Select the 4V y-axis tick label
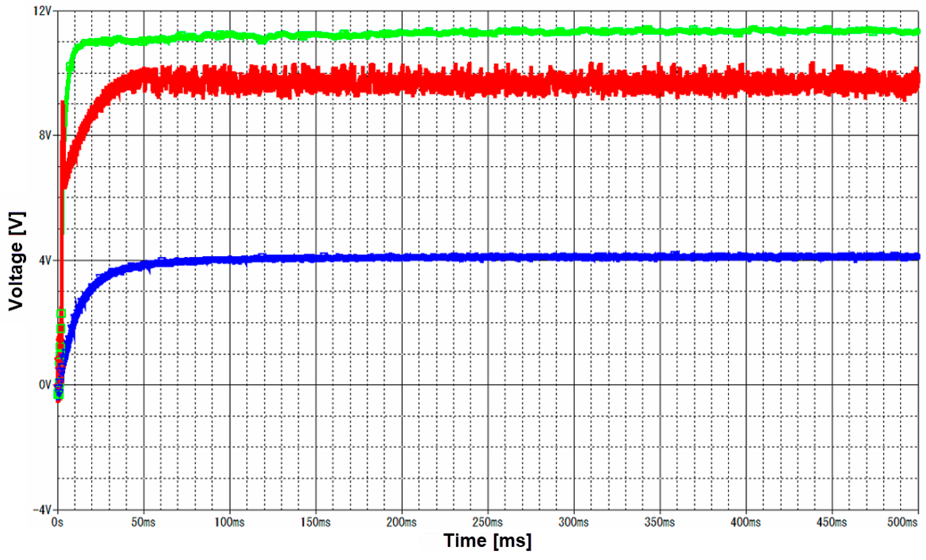The height and width of the screenshot is (560, 926). tap(45, 260)
